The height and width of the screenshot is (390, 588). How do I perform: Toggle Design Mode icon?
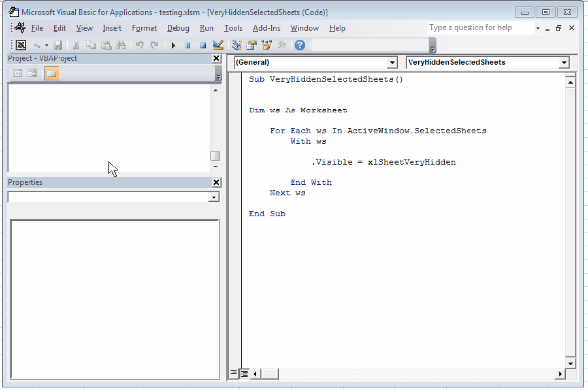[218, 45]
